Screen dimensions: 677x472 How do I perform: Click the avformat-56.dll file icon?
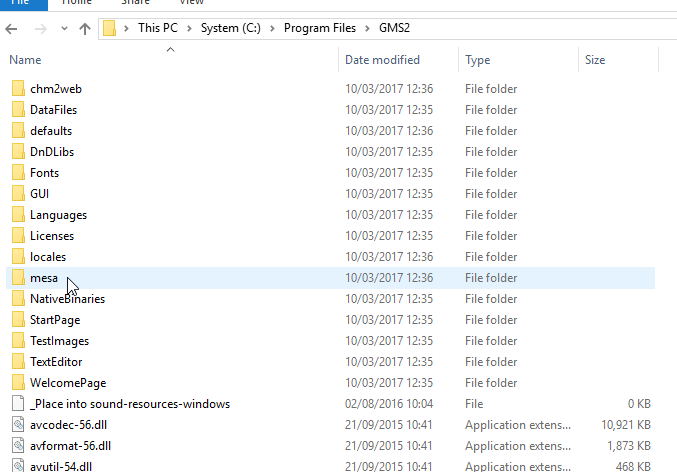18,446
